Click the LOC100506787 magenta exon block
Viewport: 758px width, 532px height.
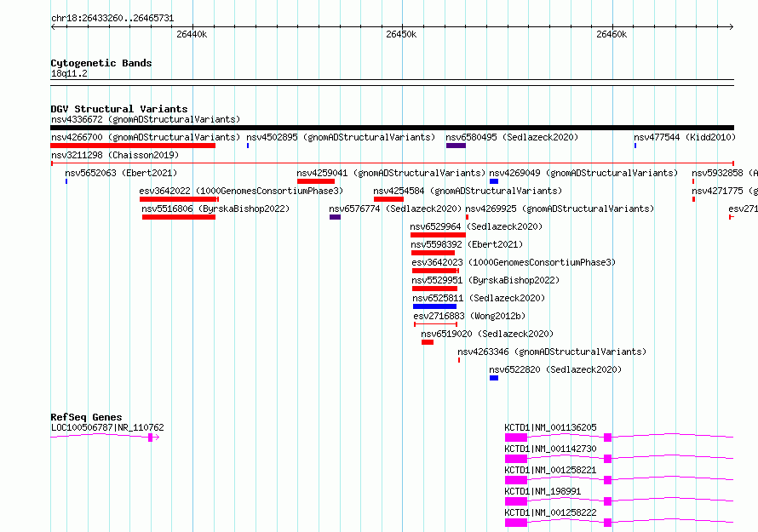click(151, 438)
